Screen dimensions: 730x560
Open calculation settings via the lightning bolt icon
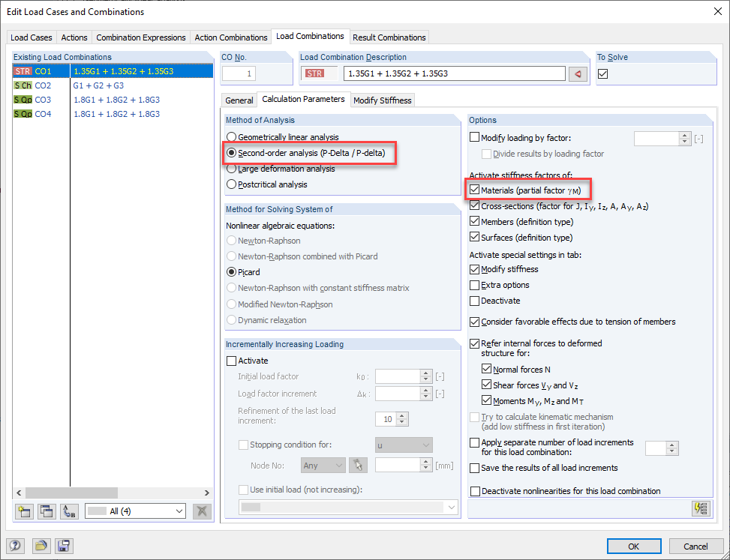[x=701, y=508]
